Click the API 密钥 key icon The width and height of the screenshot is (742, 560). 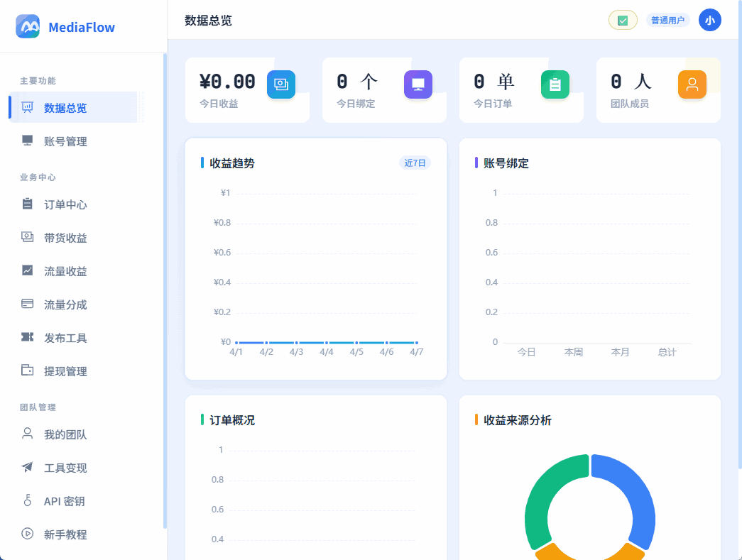[27, 501]
